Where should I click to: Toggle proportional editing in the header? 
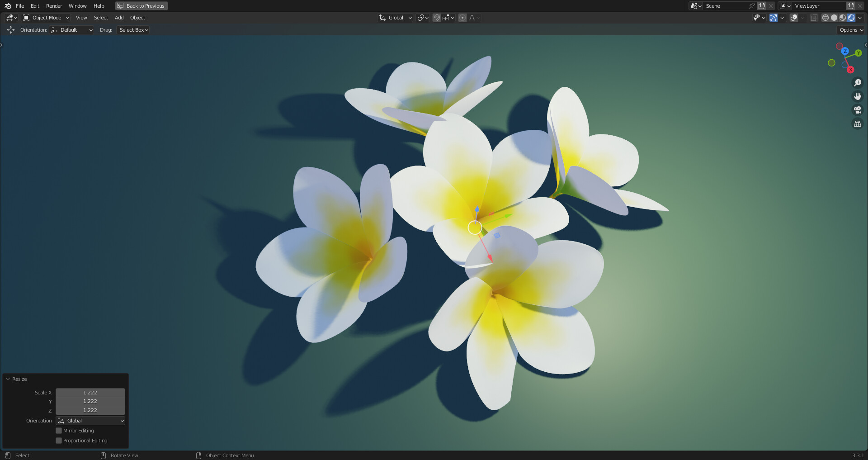pos(462,18)
